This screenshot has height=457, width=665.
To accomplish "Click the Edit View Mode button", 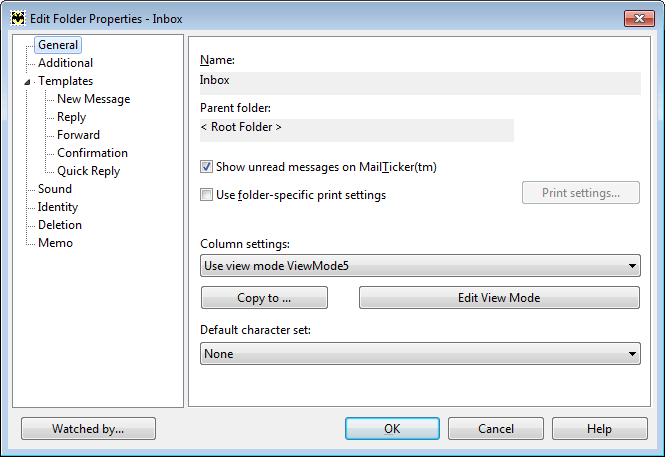I will (x=499, y=298).
